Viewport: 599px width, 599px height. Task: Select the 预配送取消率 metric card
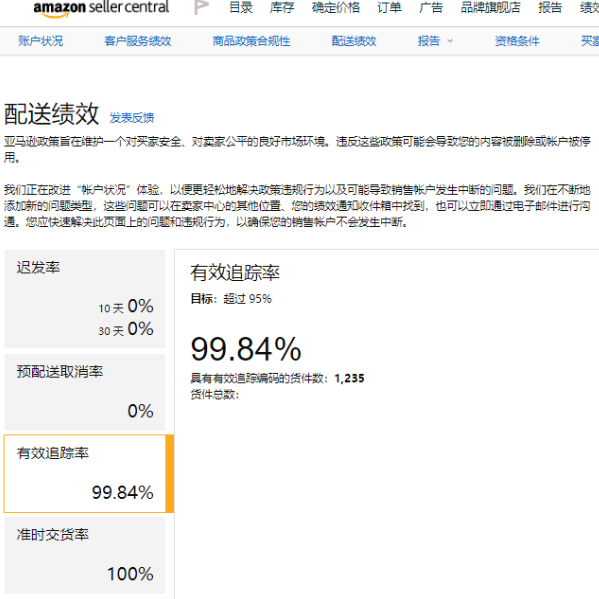(x=85, y=392)
